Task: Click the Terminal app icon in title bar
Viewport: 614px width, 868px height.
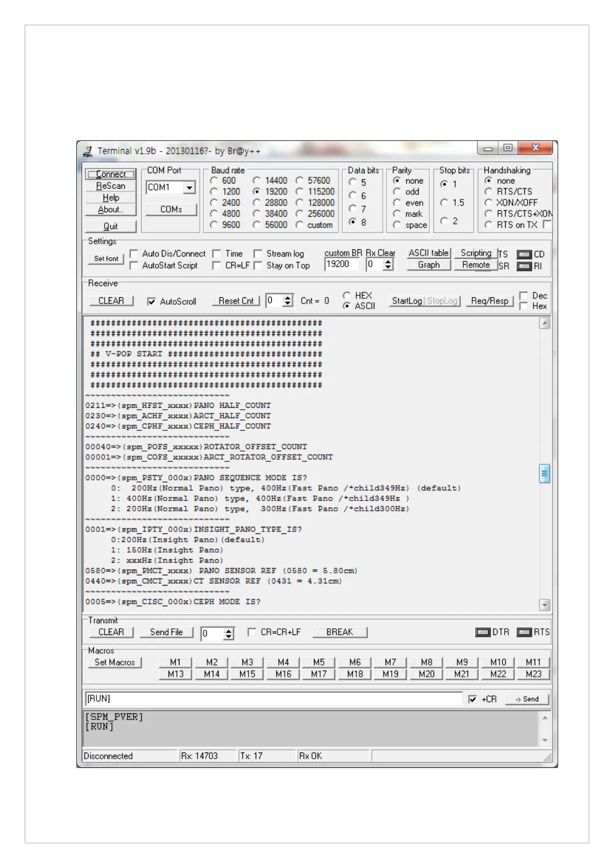Action: coord(88,151)
